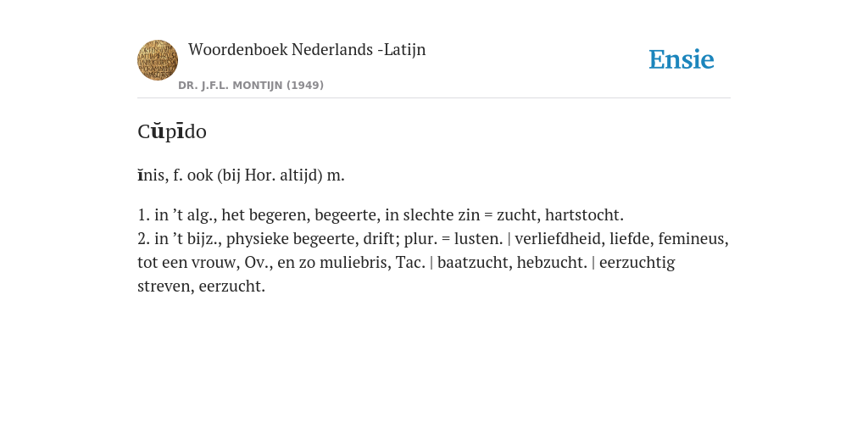This screenshot has height=434, width=868.
Task: Click definition 1 beginning in 't alg.
Action: point(381,214)
